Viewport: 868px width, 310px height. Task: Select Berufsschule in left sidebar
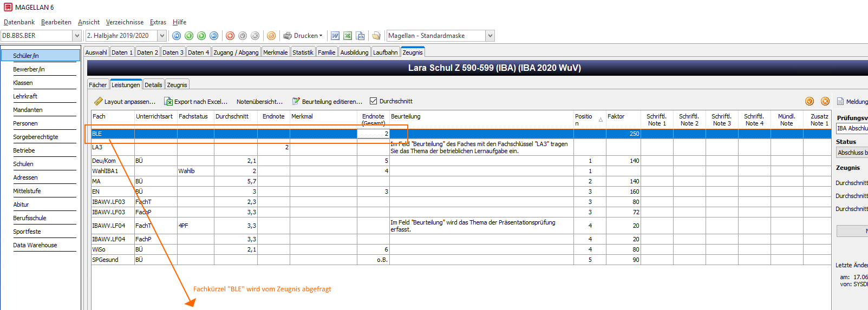tap(30, 218)
